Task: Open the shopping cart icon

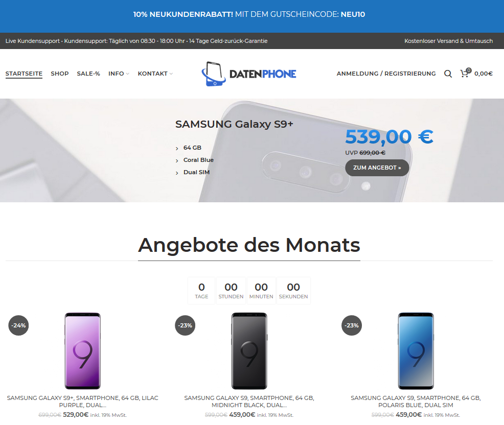Action: click(466, 73)
